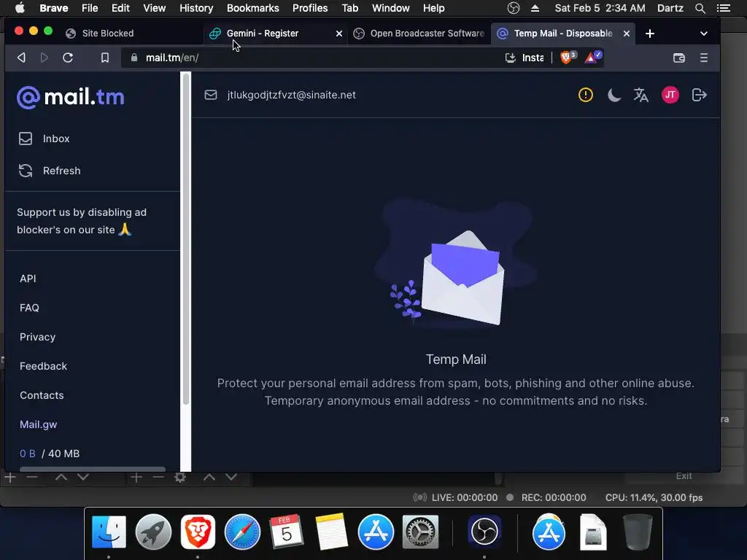The image size is (747, 560).
Task: Open Calendar from the Dock
Action: [286, 532]
